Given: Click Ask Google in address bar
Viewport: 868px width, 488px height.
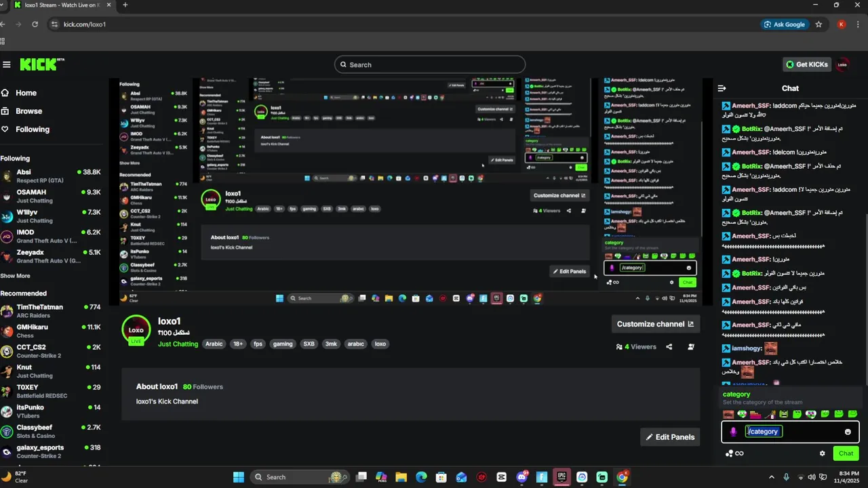Looking at the screenshot, I should [785, 24].
